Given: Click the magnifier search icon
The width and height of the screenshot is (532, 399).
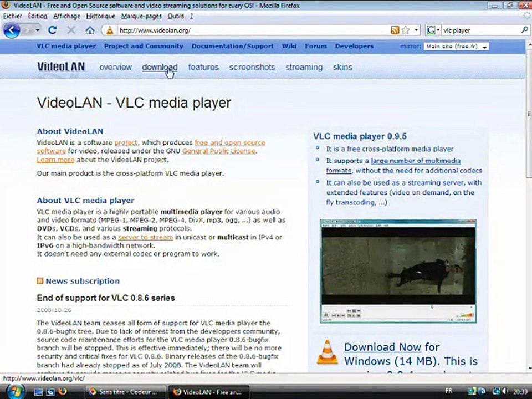Looking at the screenshot, I should [525, 30].
